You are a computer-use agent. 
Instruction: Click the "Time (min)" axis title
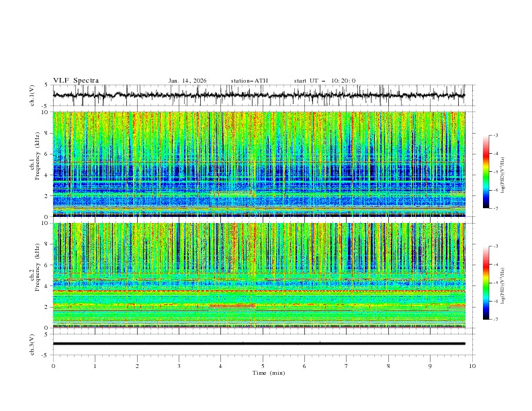[269, 373]
